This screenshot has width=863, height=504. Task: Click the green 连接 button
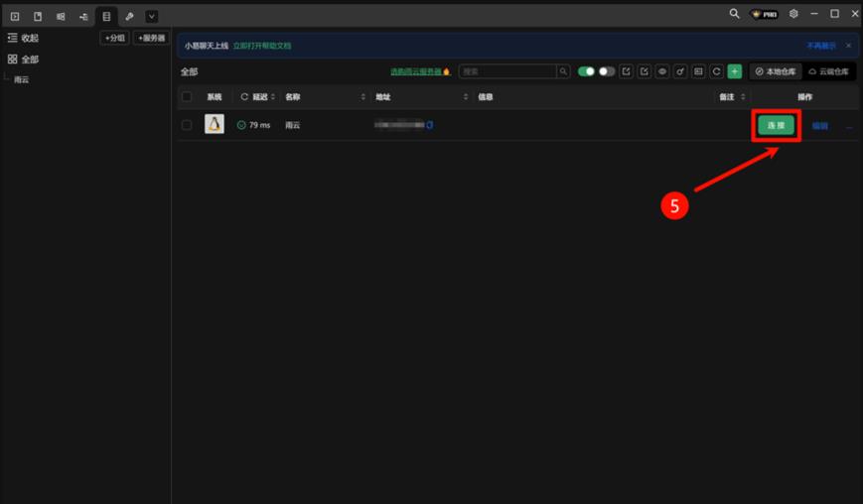tap(776, 125)
